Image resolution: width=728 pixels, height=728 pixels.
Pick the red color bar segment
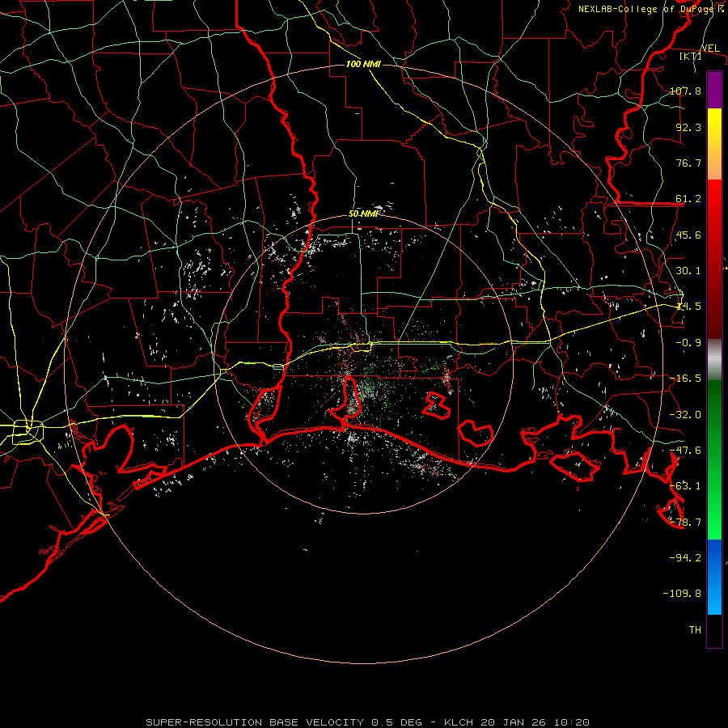[714, 259]
